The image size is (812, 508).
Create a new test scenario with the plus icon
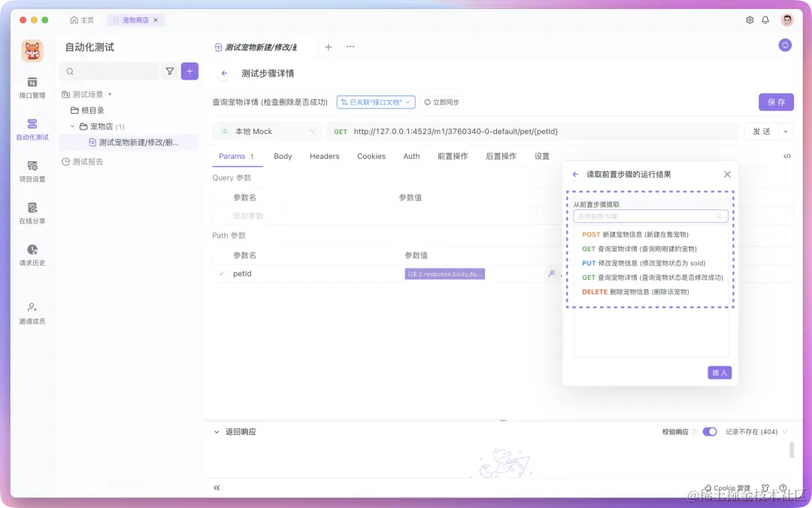click(189, 71)
